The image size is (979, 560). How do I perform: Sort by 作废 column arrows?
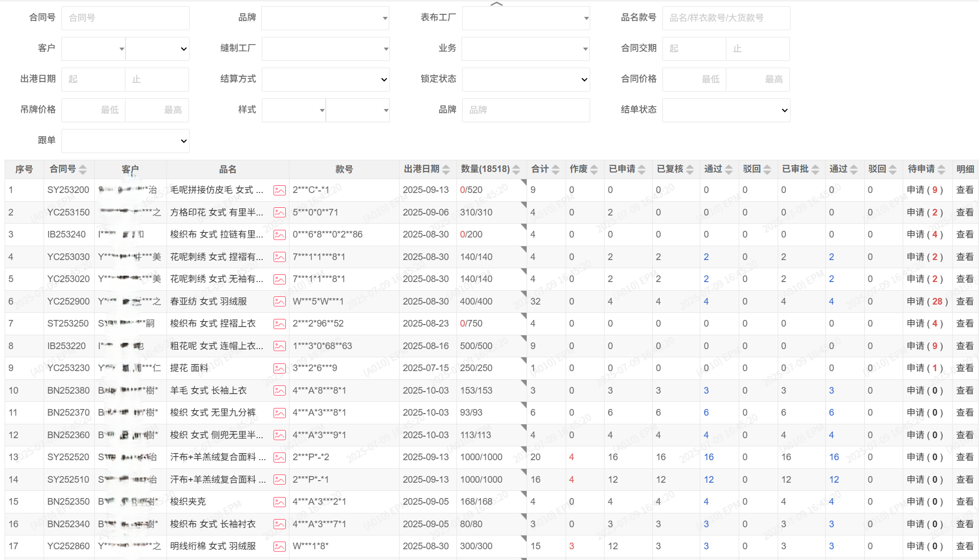594,169
